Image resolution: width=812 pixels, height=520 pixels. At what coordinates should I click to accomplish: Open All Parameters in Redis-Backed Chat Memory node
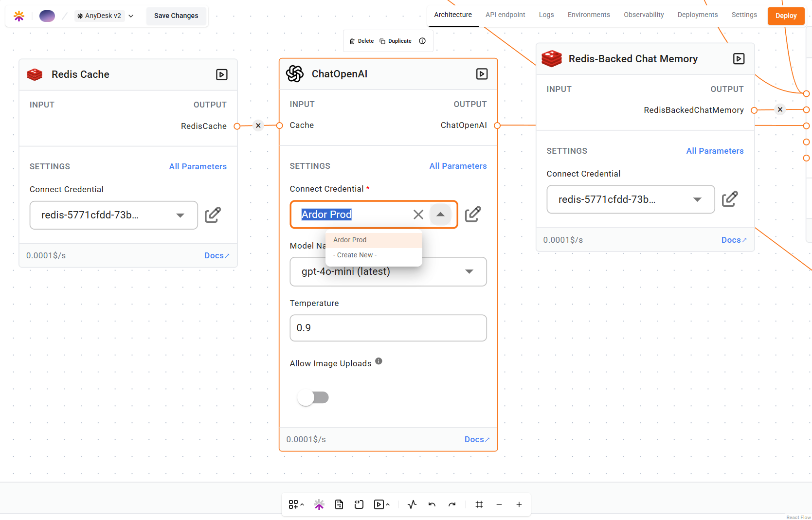coord(715,151)
